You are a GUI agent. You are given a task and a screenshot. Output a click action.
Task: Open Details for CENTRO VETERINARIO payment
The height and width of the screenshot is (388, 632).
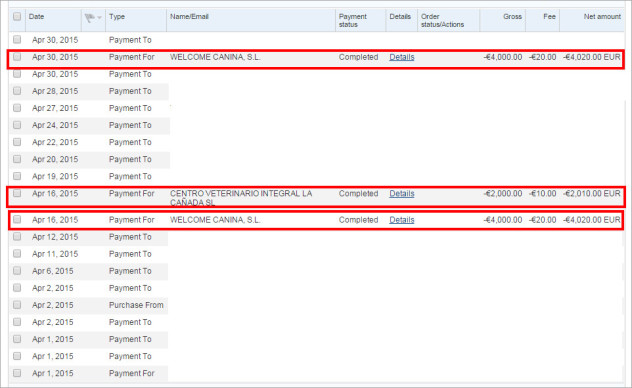point(401,194)
